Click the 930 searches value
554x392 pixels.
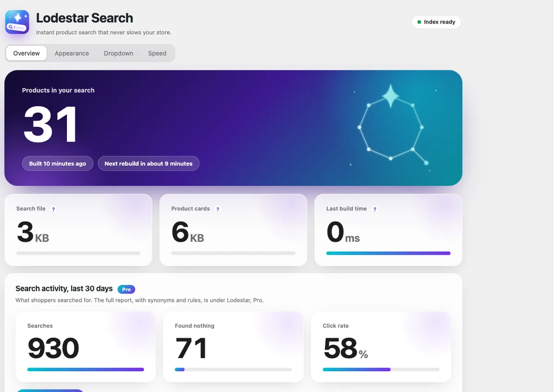[x=54, y=348]
